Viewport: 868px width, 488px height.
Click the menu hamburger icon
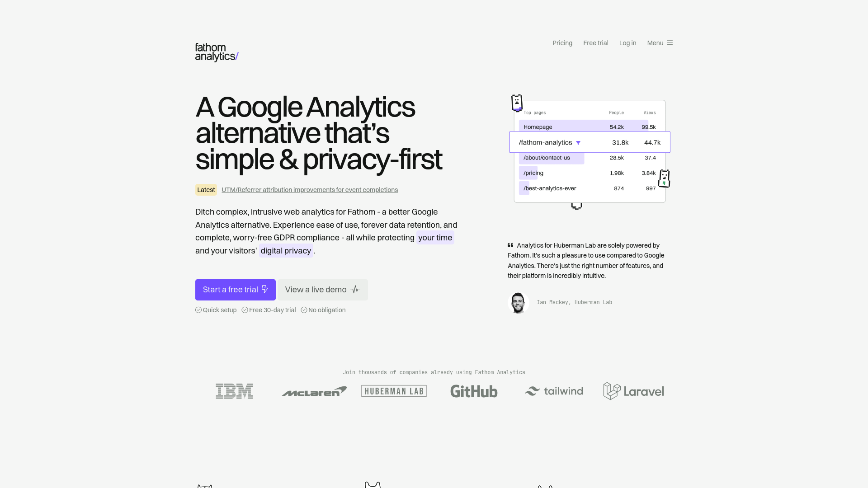[670, 42]
